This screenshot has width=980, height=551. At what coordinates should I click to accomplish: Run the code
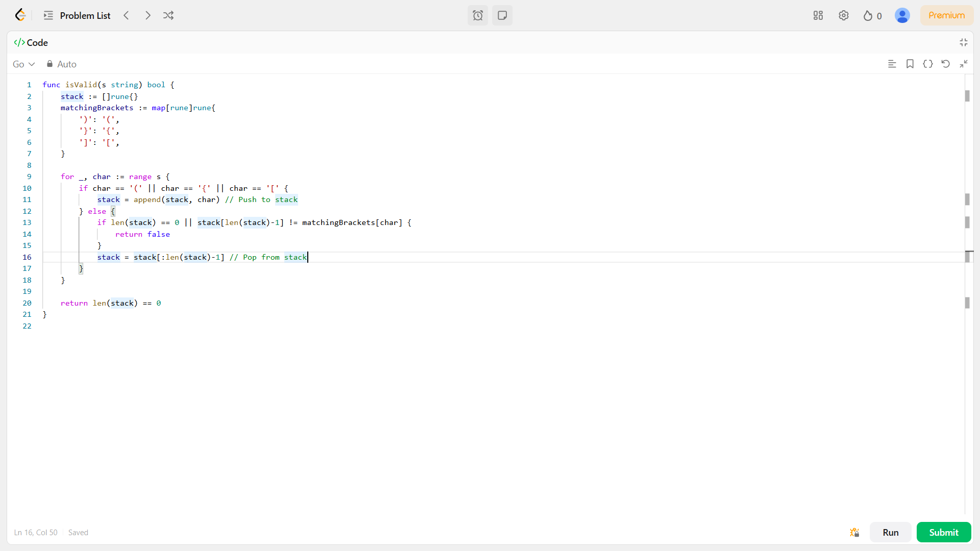[890, 532]
